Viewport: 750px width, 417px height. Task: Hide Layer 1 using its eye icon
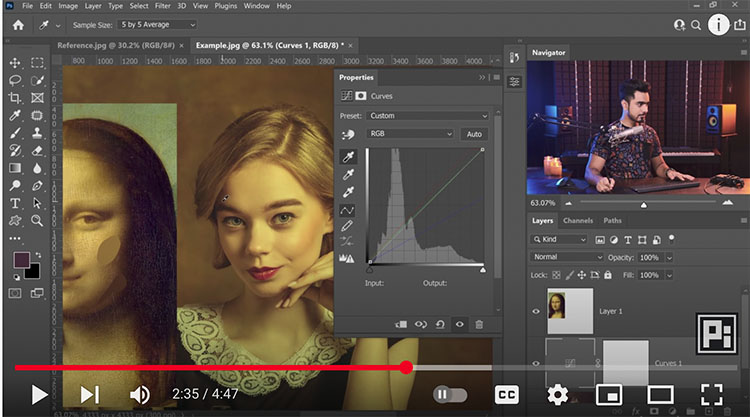click(x=536, y=311)
